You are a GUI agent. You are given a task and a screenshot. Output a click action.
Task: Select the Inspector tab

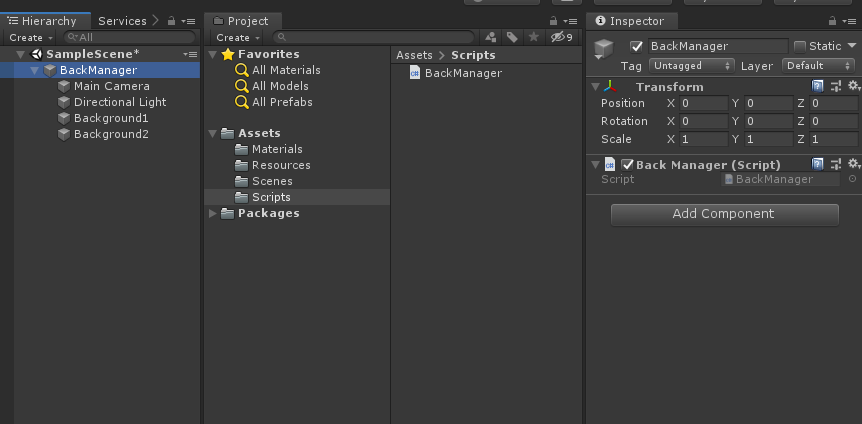coord(631,21)
